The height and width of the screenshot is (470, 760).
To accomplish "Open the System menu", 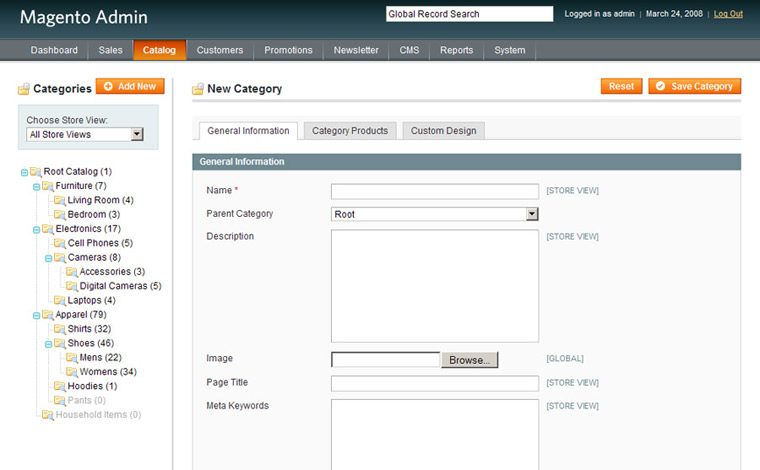I will 509,50.
